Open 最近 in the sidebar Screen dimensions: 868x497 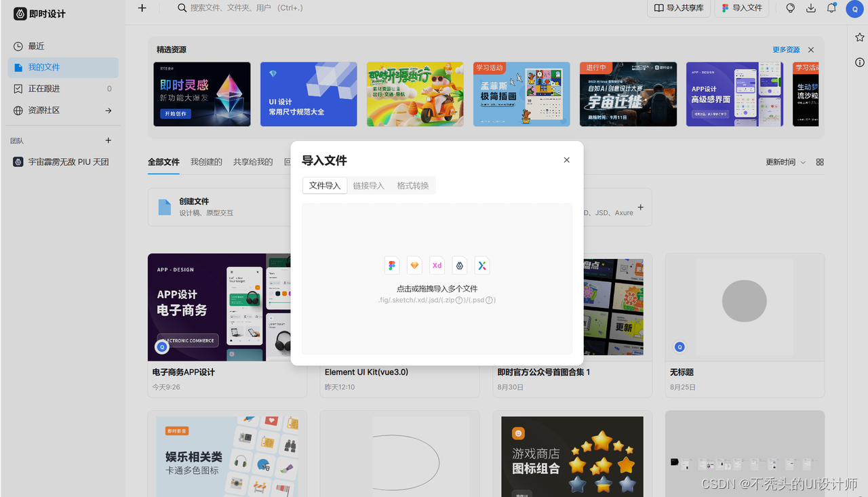pyautogui.click(x=63, y=46)
